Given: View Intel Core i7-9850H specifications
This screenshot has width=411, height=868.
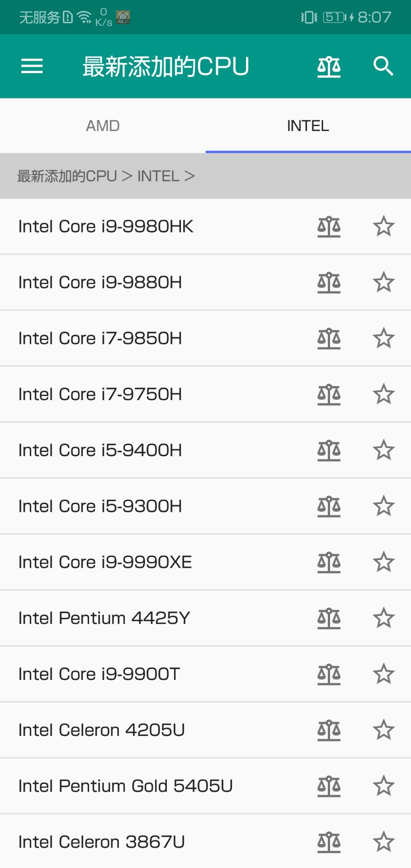Looking at the screenshot, I should tap(136, 338).
